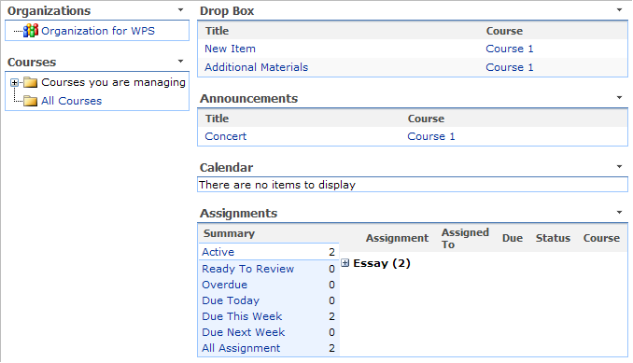Expand the Courses you are managing tree node

pos(15,83)
